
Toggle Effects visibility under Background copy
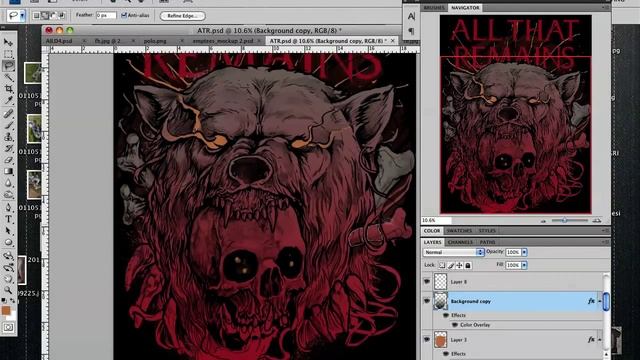(x=446, y=315)
